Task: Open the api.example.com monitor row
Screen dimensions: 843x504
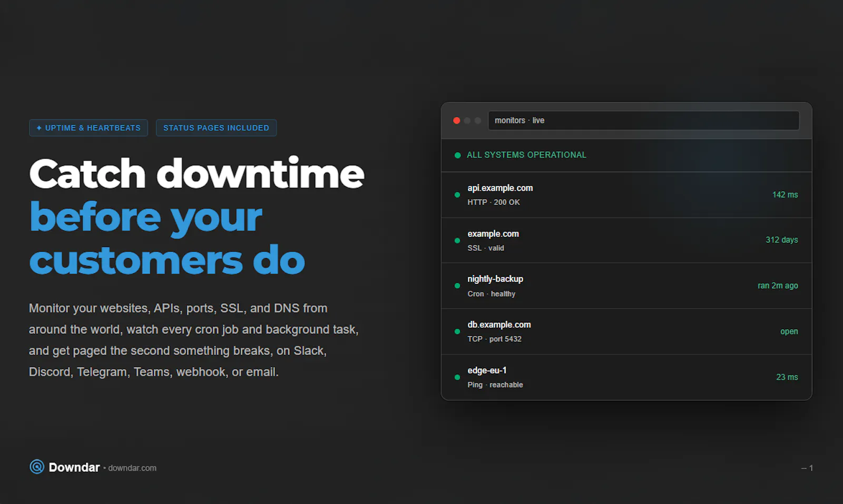Action: tap(626, 195)
